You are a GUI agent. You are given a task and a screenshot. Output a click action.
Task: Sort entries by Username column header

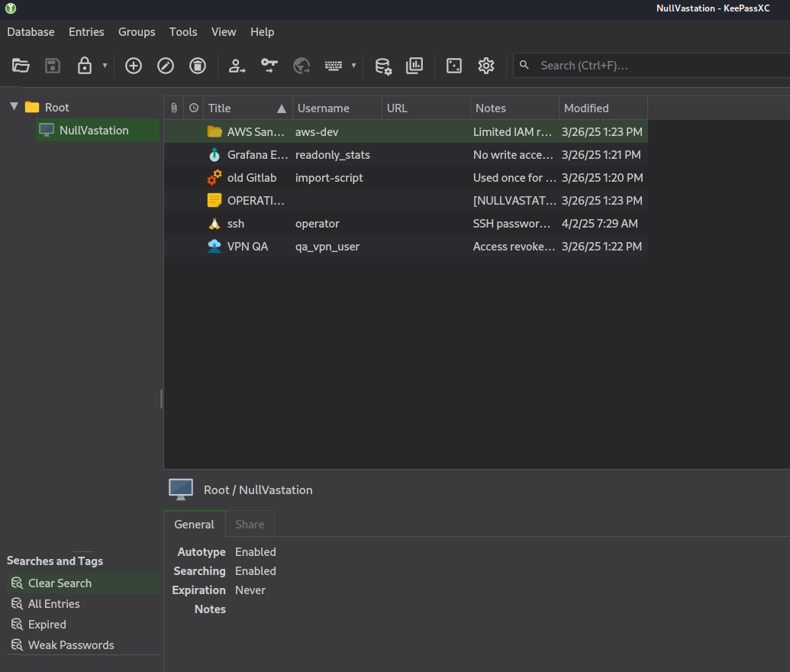pos(337,108)
